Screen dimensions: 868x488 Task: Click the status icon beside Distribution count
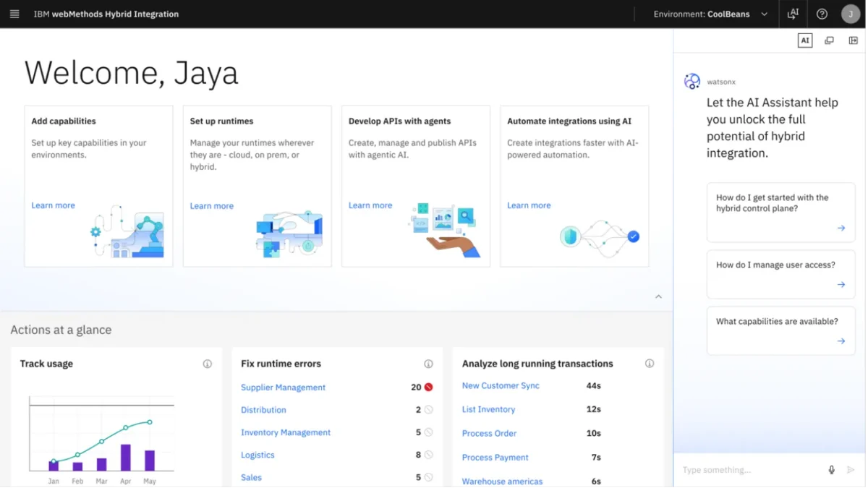428,410
